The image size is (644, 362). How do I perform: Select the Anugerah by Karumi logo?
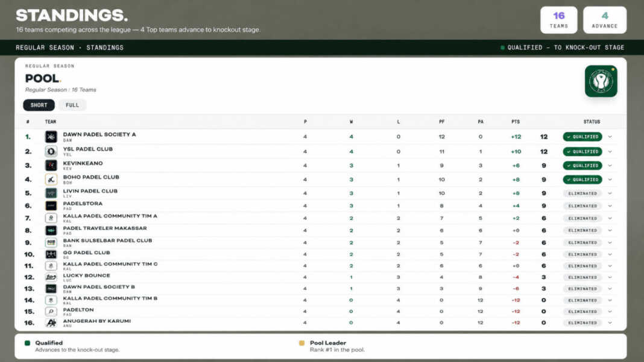(51, 323)
